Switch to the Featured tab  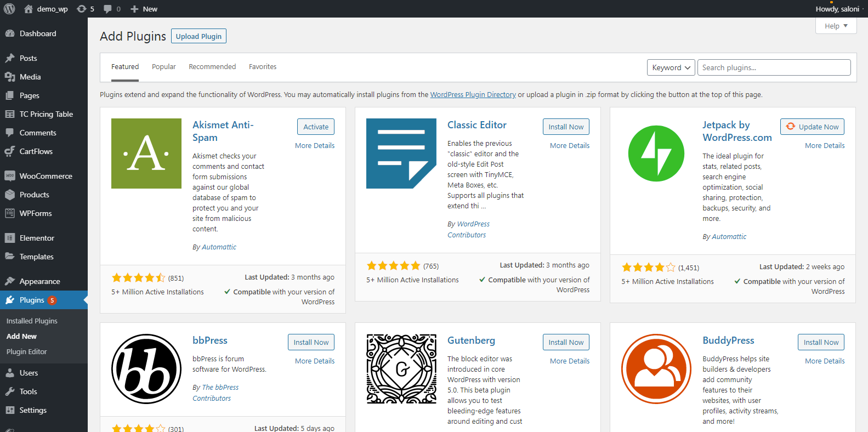pyautogui.click(x=125, y=66)
